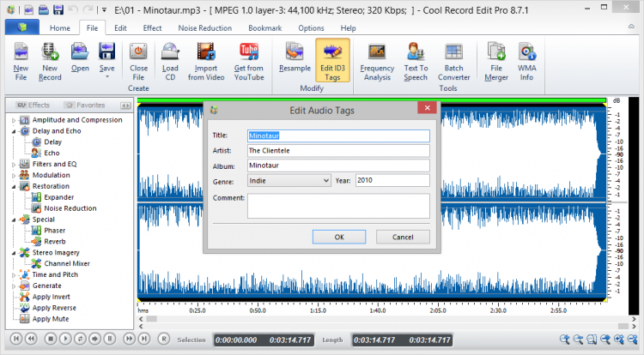The height and width of the screenshot is (355, 644).
Task: Open the Genre dropdown showing Indie
Action: [x=289, y=180]
